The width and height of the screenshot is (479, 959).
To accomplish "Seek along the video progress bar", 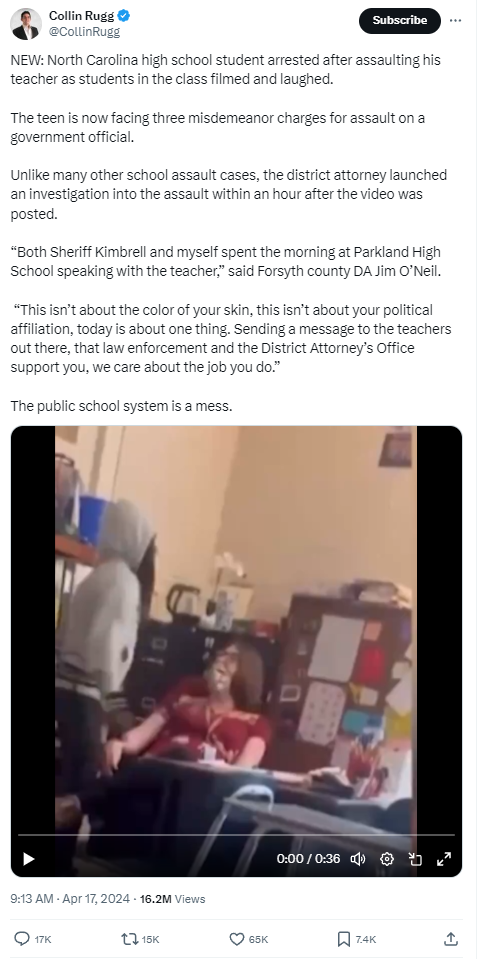I will tap(236, 834).
